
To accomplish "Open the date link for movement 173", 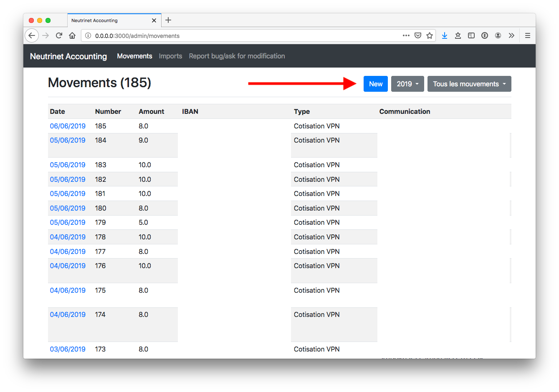I will [x=68, y=349].
